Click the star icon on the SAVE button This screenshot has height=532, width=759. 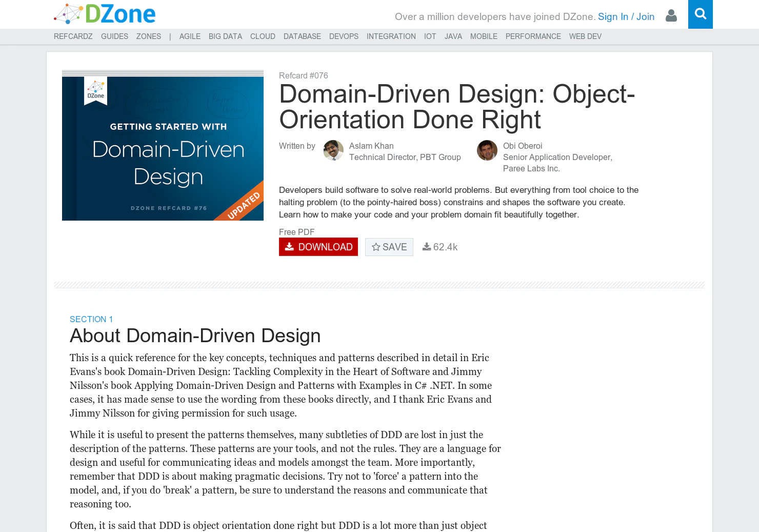(x=376, y=247)
